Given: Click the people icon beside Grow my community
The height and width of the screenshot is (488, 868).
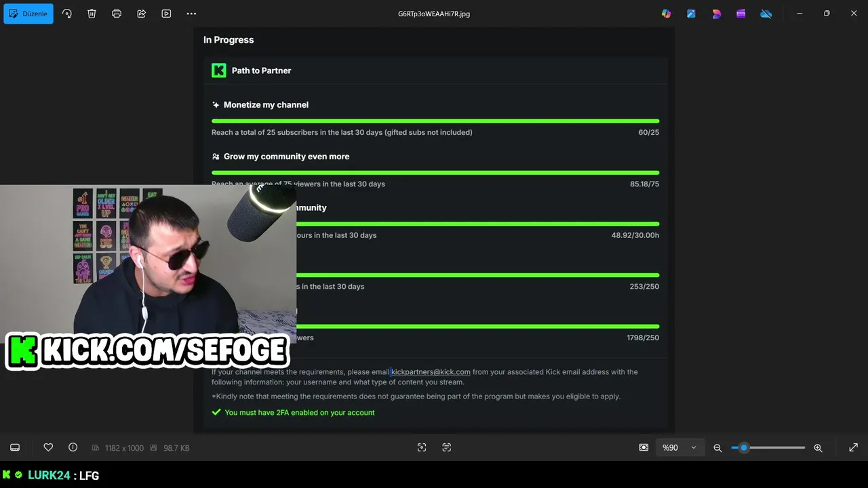Looking at the screenshot, I should coord(216,157).
